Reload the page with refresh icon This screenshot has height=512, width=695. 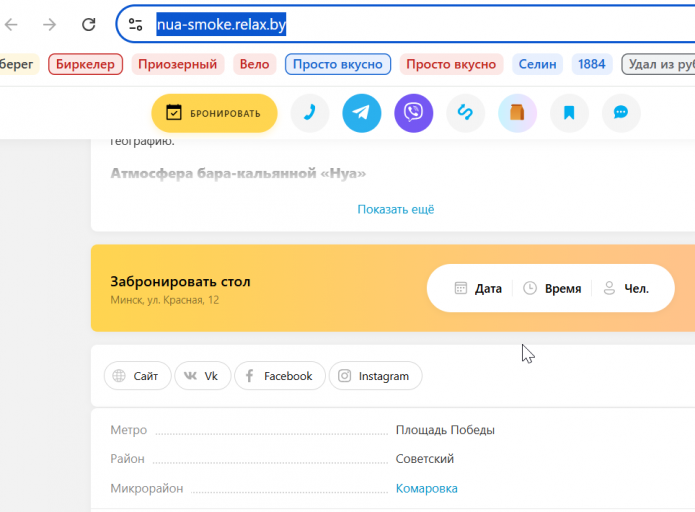pyautogui.click(x=89, y=24)
